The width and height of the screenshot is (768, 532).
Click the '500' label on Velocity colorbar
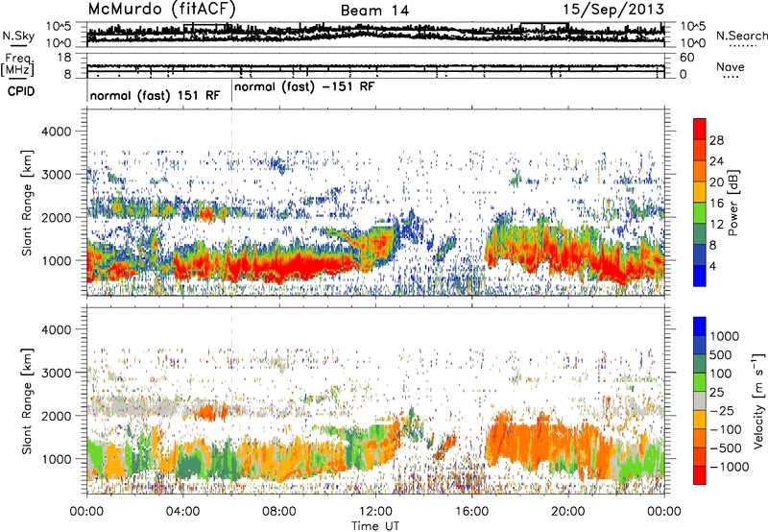click(x=721, y=354)
